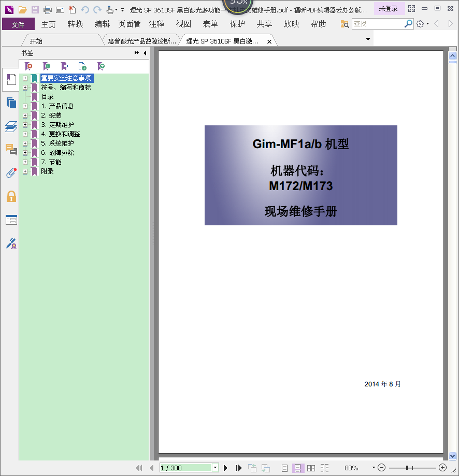This screenshot has height=476, width=459.
Task: Open the form fields panel
Action: point(11,220)
